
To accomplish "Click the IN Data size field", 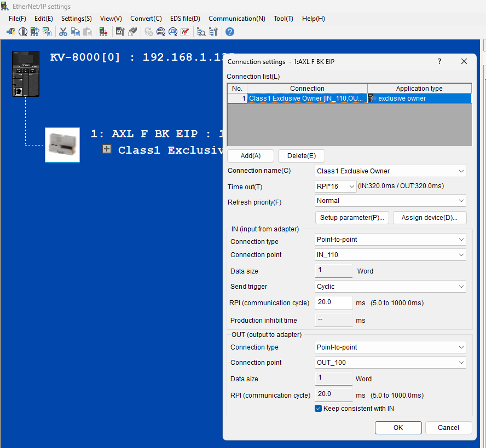I will [x=334, y=271].
